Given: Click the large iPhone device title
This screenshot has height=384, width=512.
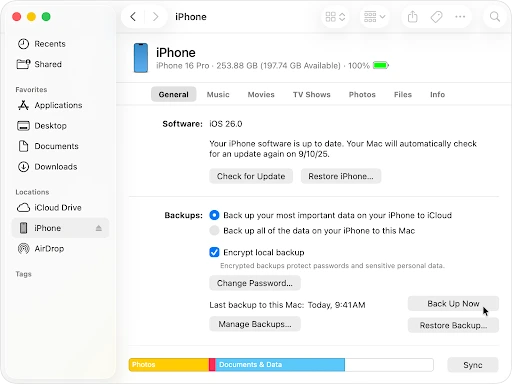Looking at the screenshot, I should 176,53.
